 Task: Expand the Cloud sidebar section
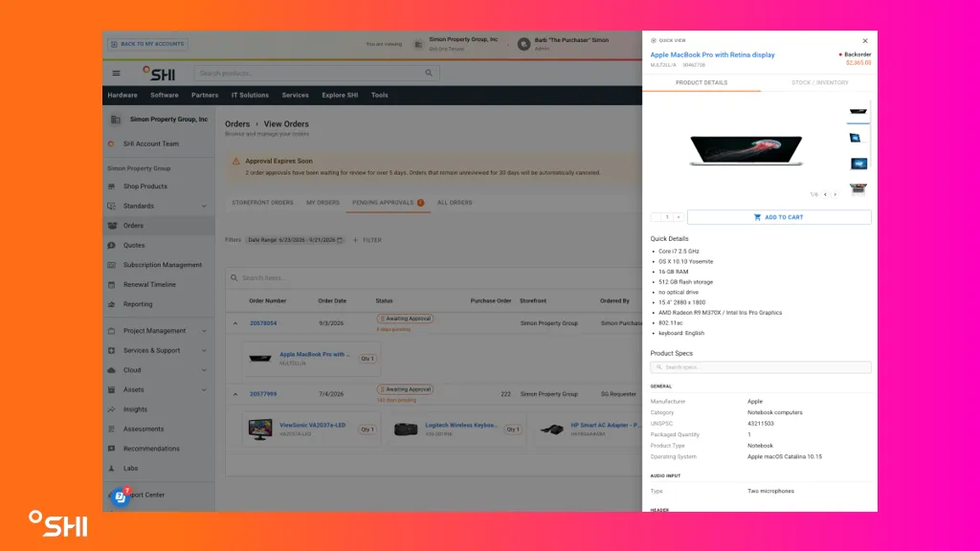204,370
